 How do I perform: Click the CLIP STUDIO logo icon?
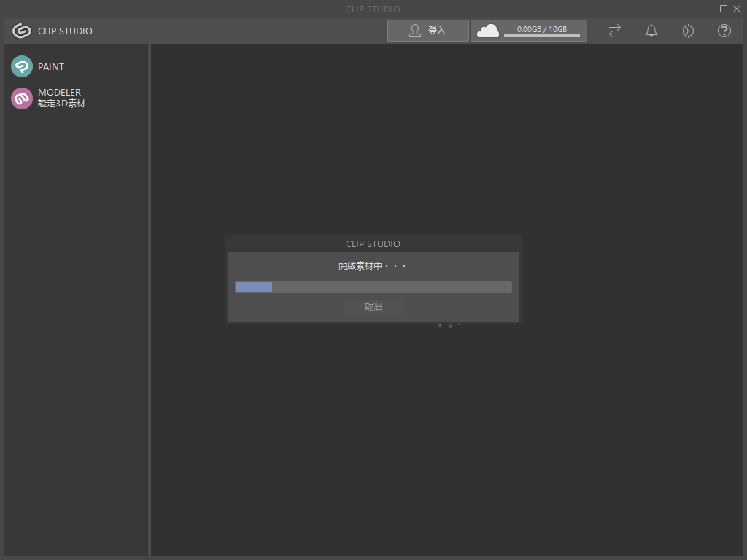click(21, 31)
